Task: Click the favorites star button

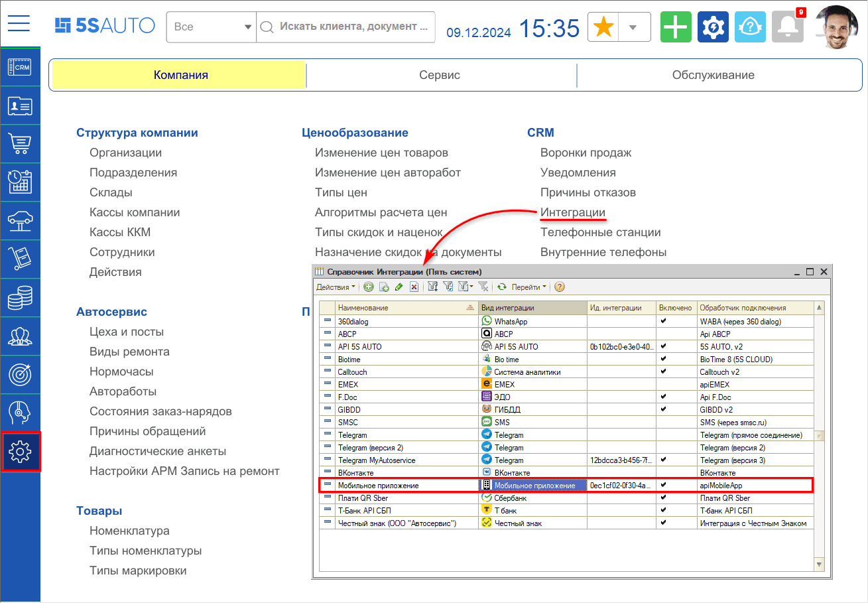Action: coord(603,27)
